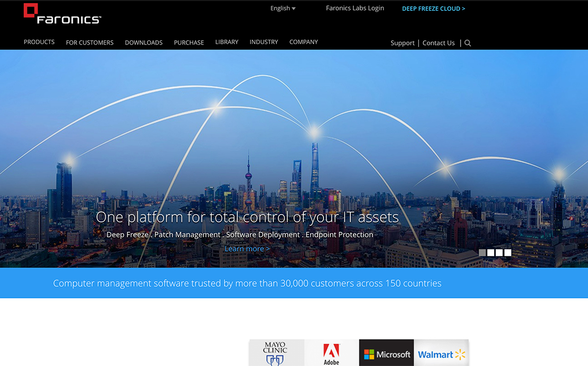Screen dimensions: 588x366
Task: Open the Downloads menu
Action: point(144,43)
